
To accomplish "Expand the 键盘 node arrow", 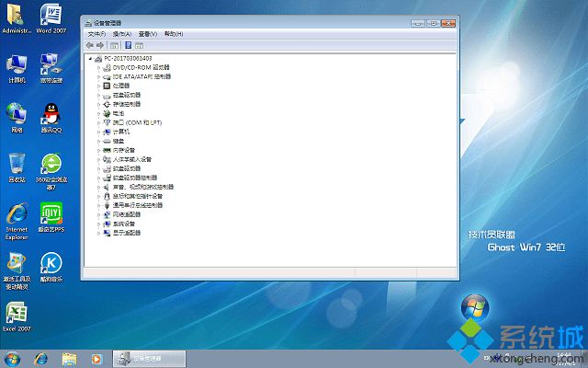I will 98,141.
